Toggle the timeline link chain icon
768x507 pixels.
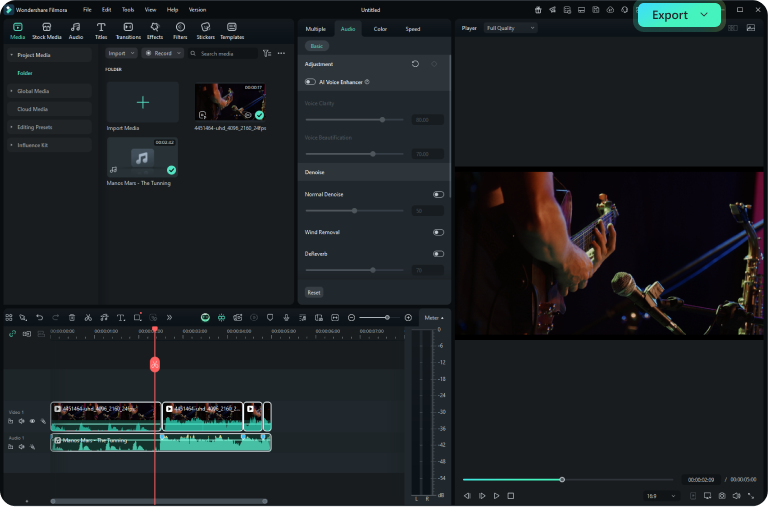click(x=12, y=334)
